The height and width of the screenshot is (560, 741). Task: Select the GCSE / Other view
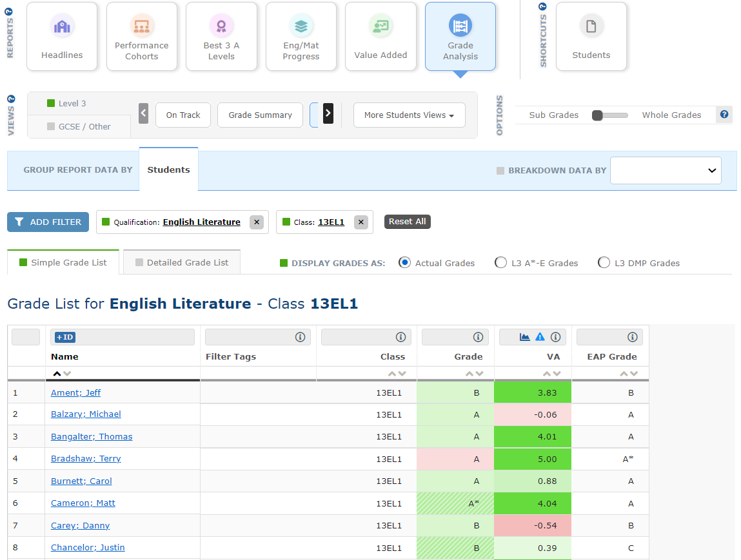click(79, 126)
